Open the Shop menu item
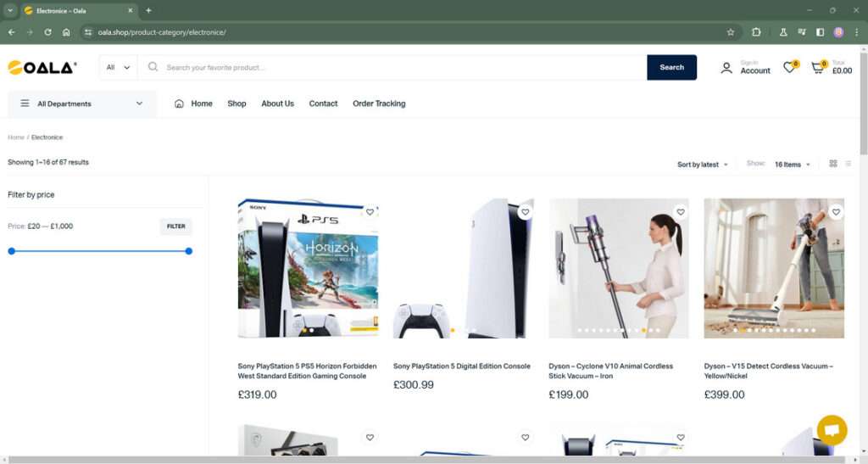868x464 pixels. coord(236,103)
